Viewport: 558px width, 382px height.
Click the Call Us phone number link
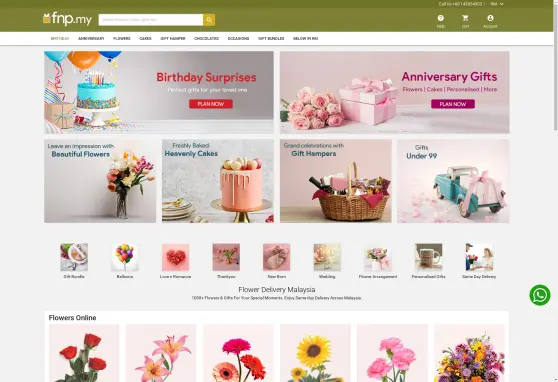460,4
